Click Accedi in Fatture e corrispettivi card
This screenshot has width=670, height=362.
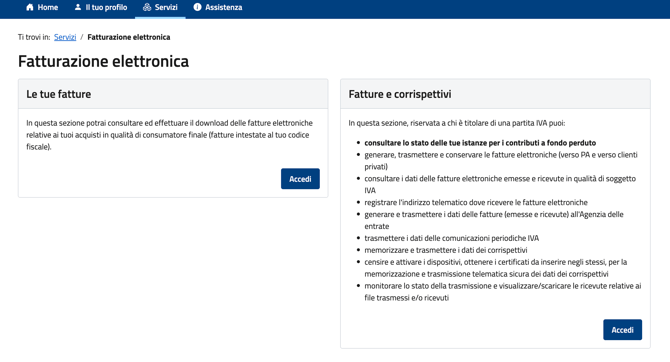pos(622,330)
